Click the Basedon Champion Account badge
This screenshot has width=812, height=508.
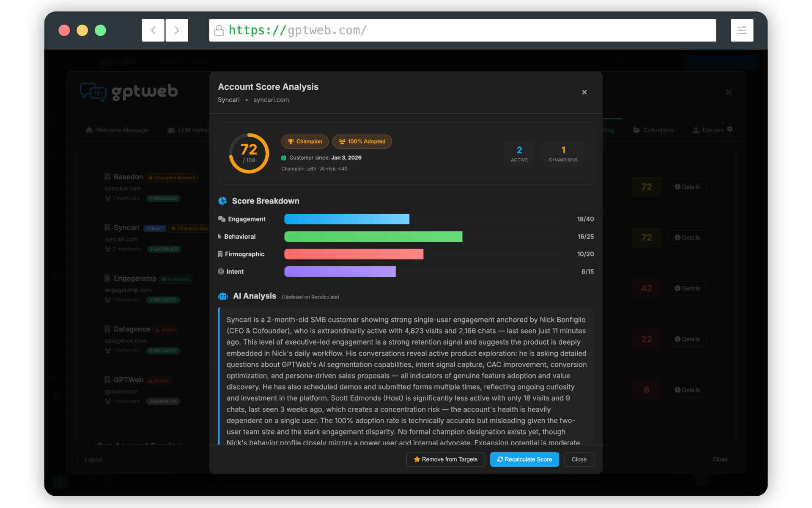click(172, 177)
